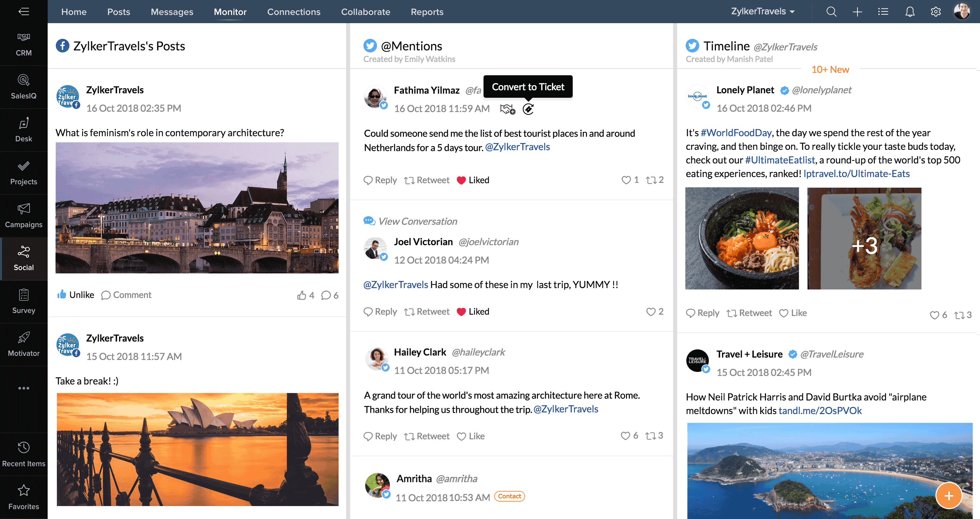Open Campaigns in the left sidebar

click(x=23, y=216)
